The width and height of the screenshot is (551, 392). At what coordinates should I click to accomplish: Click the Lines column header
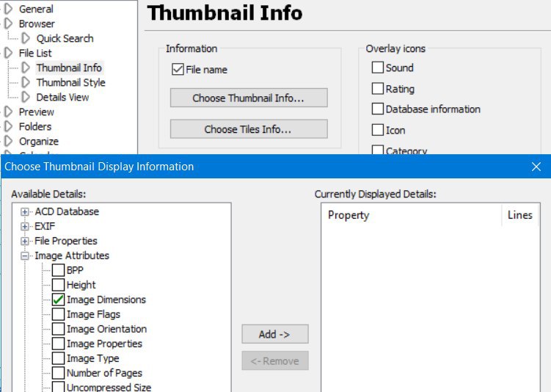(x=519, y=215)
